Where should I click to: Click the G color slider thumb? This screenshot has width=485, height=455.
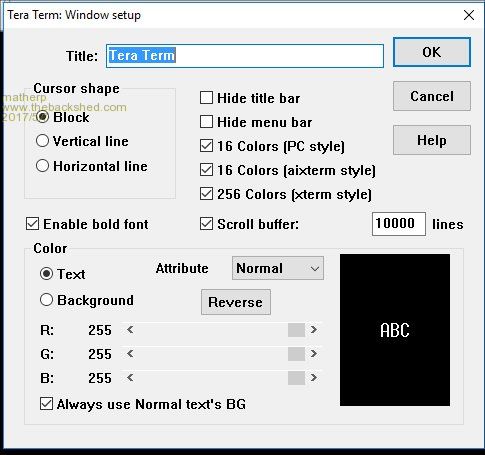point(296,354)
